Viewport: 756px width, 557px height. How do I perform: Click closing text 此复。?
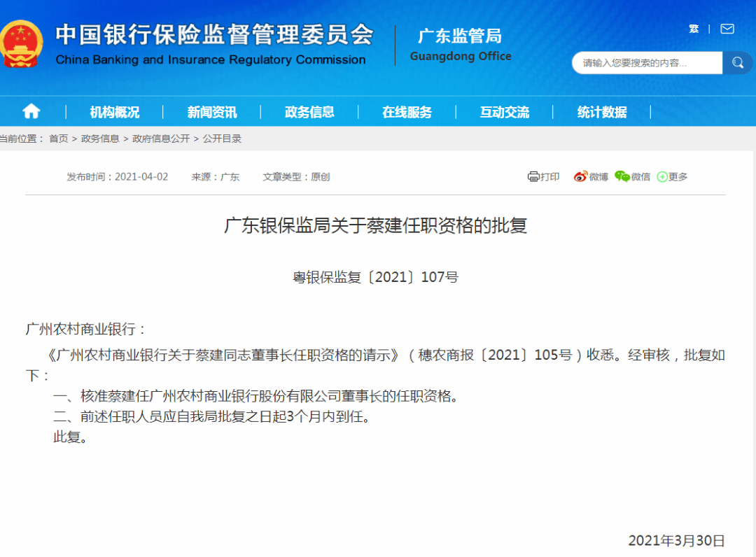(71, 437)
